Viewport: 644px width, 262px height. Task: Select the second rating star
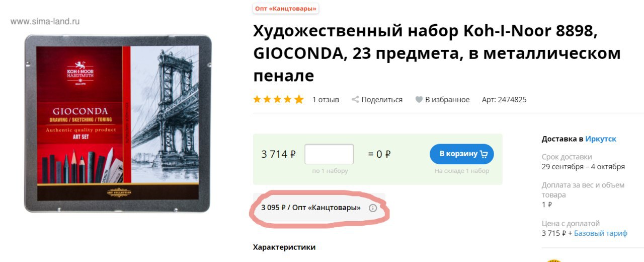pyautogui.click(x=268, y=99)
